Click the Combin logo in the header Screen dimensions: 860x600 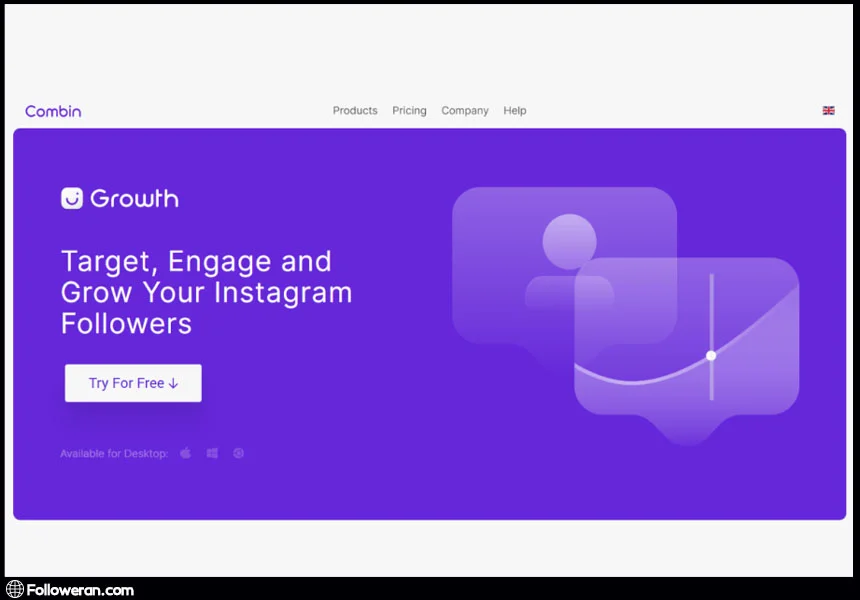53,111
